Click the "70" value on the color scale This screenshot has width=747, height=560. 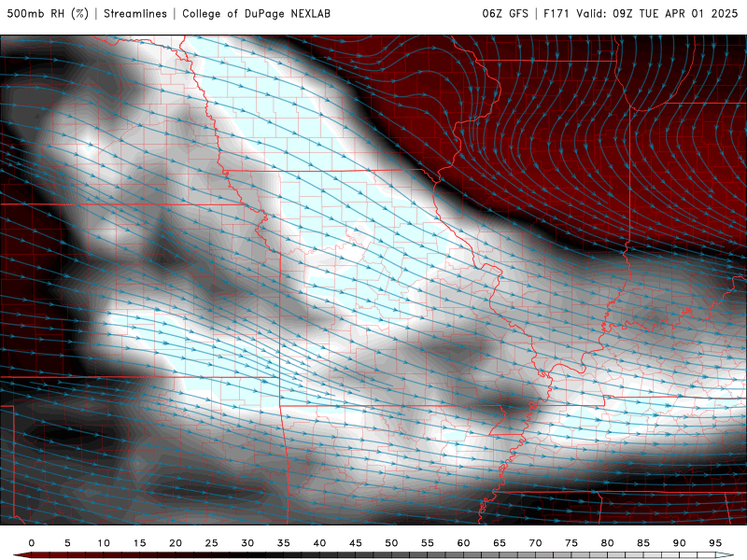pyautogui.click(x=535, y=543)
